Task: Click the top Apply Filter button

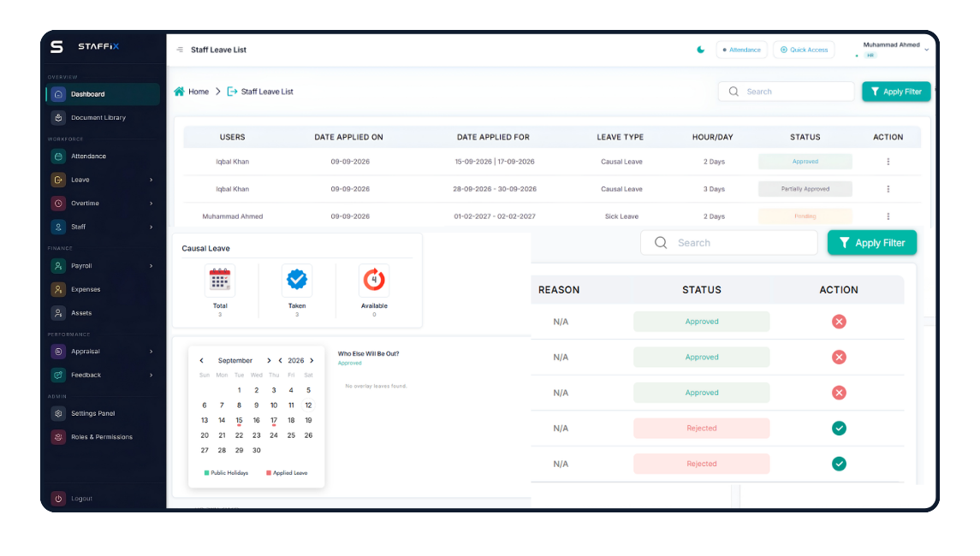Action: click(896, 92)
